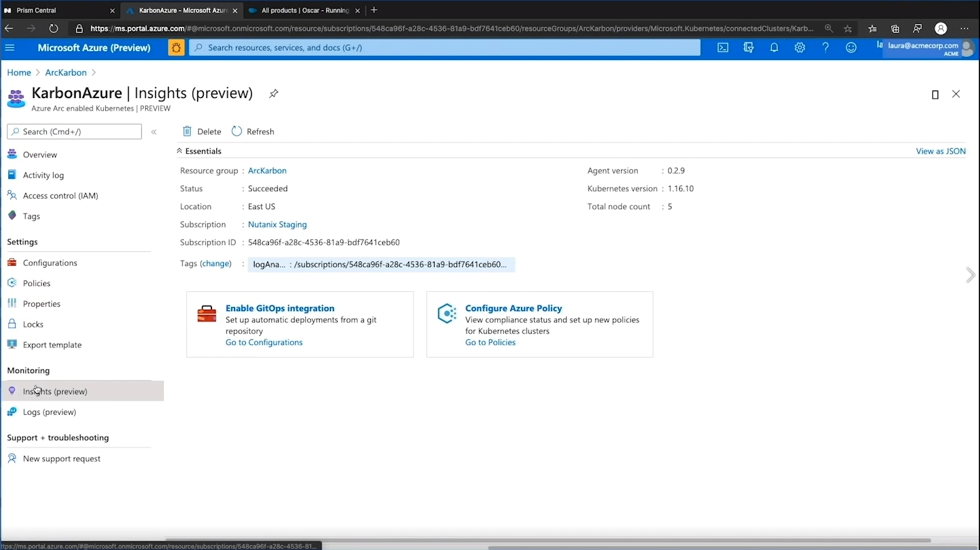980x550 pixels.
Task: Open browser zoom magnifier in address bar
Action: [829, 29]
